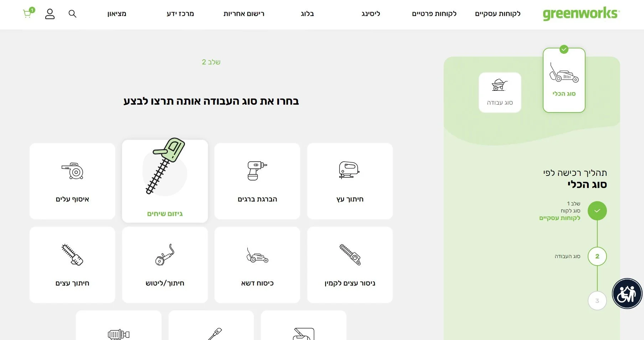Click step 2 circle in progress tracker
This screenshot has width=644, height=340.
coord(597,256)
